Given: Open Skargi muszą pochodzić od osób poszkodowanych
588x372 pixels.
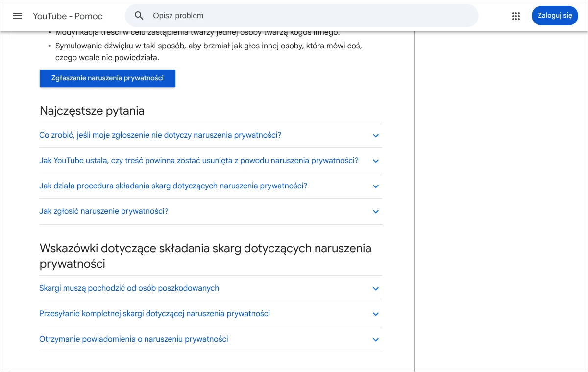Looking at the screenshot, I should [x=129, y=288].
